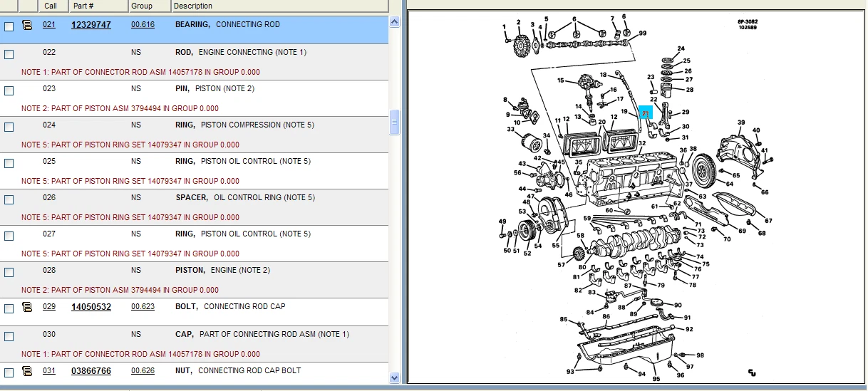Click the Description column header
868x391 pixels.
click(279, 6)
